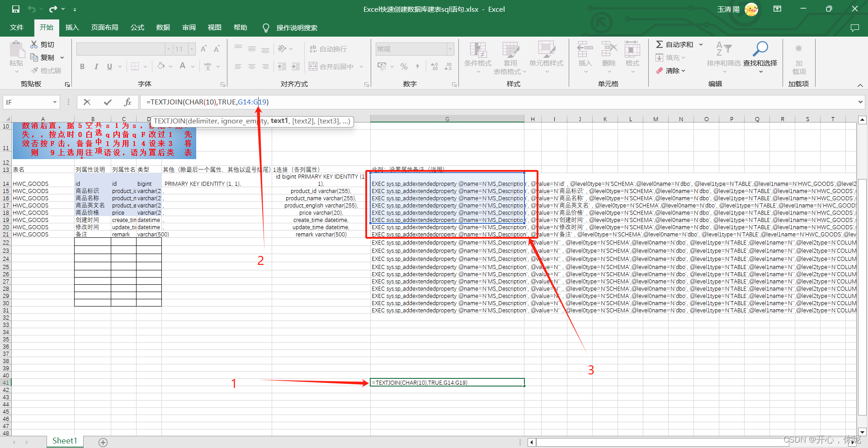This screenshot has height=448, width=868.
Task: Click the Undo arrow icon
Action: (31, 9)
